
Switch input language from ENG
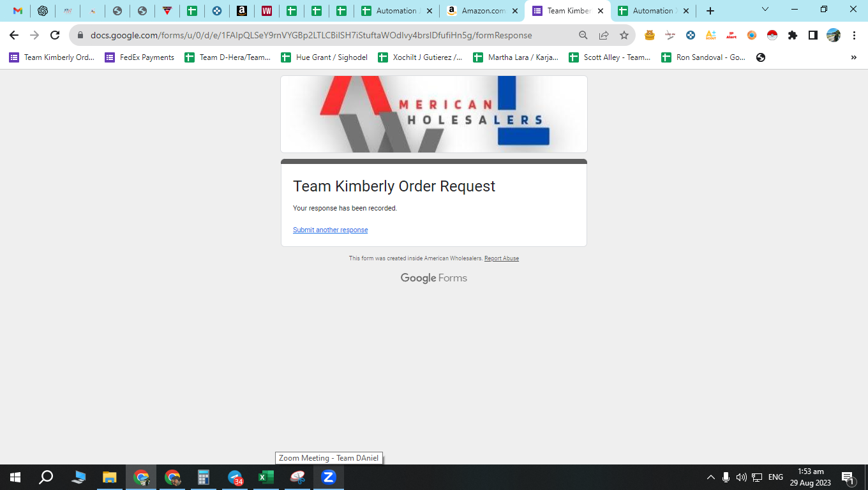tap(775, 477)
